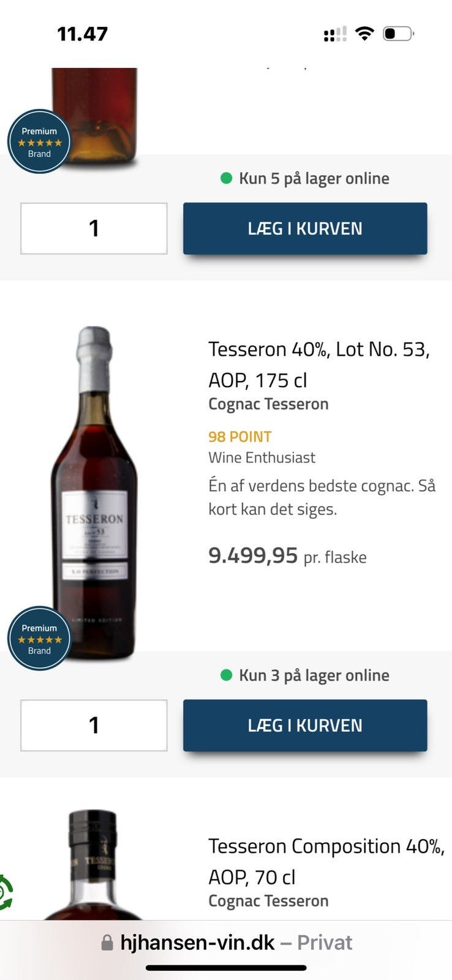452x980 pixels.
Task: Tap the hjhansen-vin.dk address bar
Action: coord(227,943)
